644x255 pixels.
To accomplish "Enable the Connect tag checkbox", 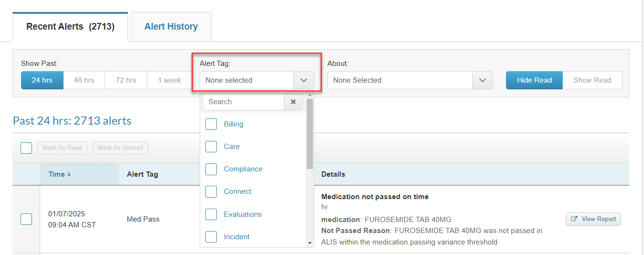I will tap(211, 191).
